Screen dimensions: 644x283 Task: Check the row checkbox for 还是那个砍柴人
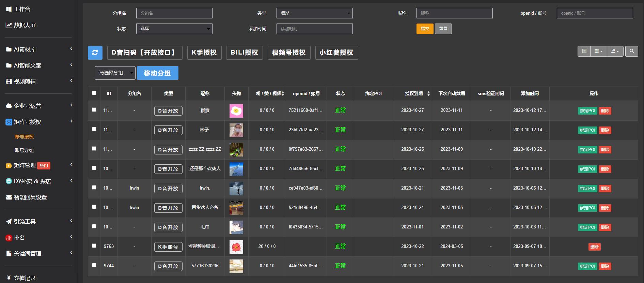point(94,168)
